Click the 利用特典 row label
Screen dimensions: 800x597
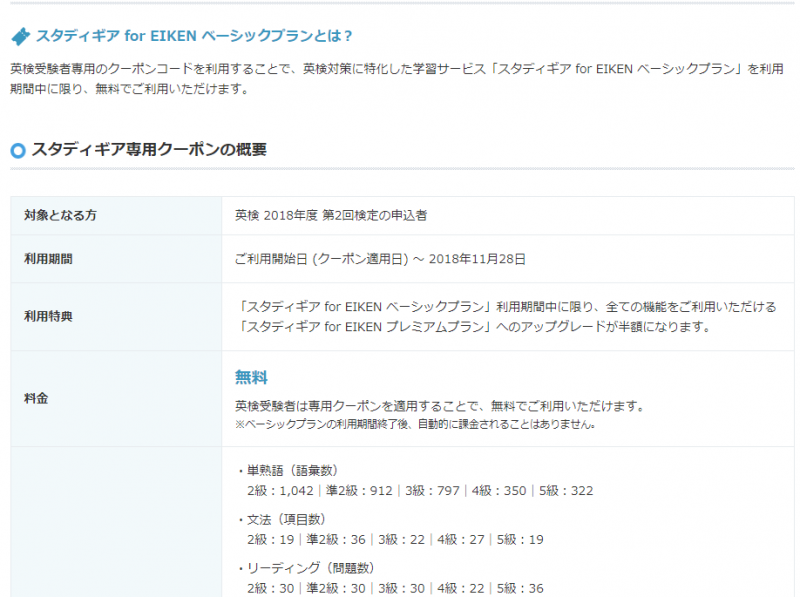[48, 316]
